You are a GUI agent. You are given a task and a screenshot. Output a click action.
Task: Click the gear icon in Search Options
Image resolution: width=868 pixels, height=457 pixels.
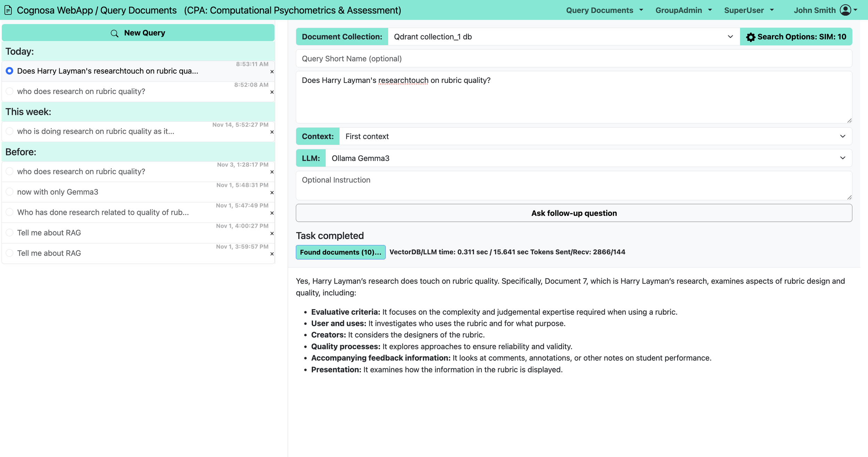(x=750, y=37)
